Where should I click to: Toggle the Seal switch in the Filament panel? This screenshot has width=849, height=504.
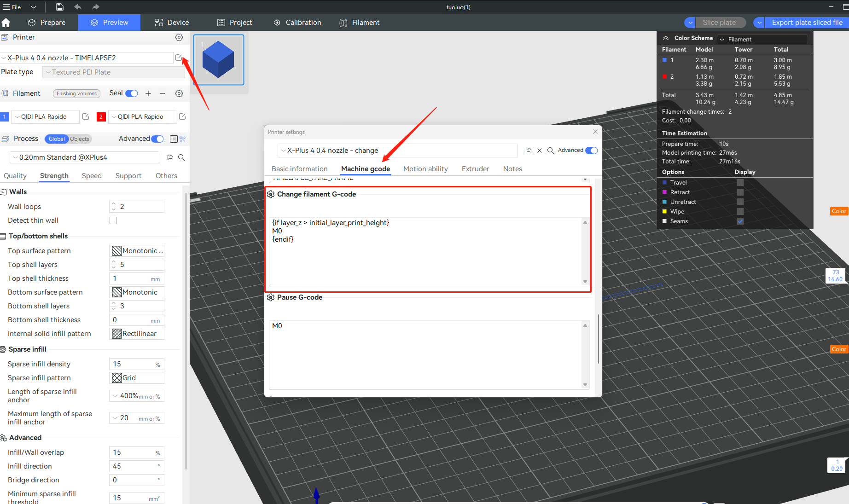coord(132,93)
